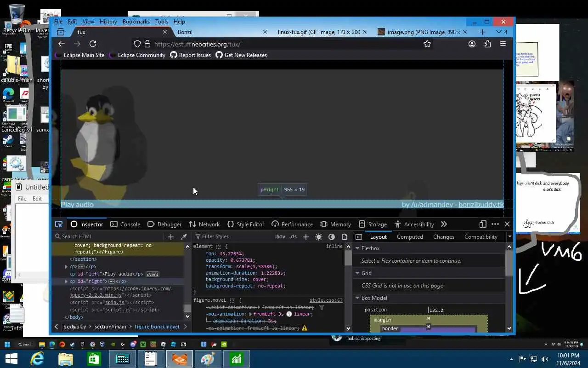Open Eclipse Main Site bookmark
Screen dimensions: 588x368
click(x=80, y=55)
